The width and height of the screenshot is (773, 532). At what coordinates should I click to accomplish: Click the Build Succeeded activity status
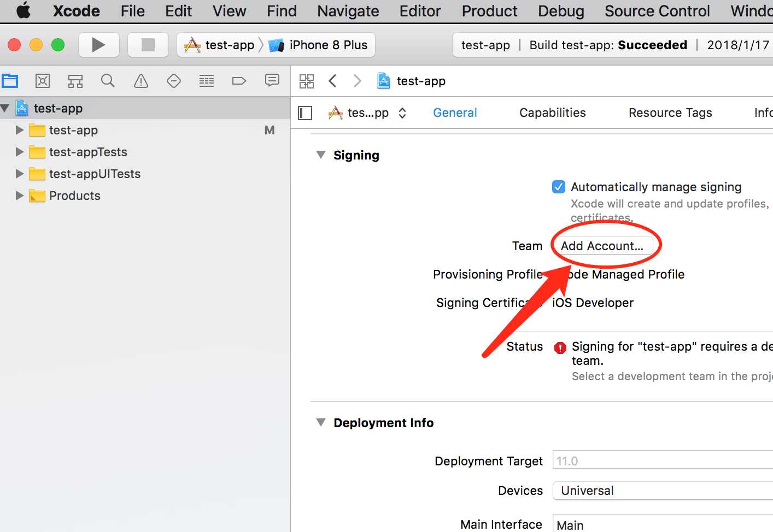(608, 45)
